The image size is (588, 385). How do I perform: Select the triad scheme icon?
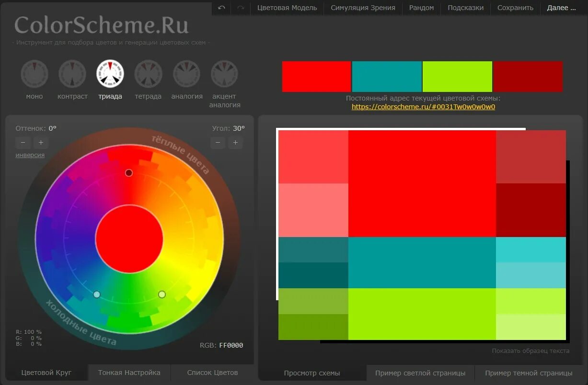pos(110,74)
